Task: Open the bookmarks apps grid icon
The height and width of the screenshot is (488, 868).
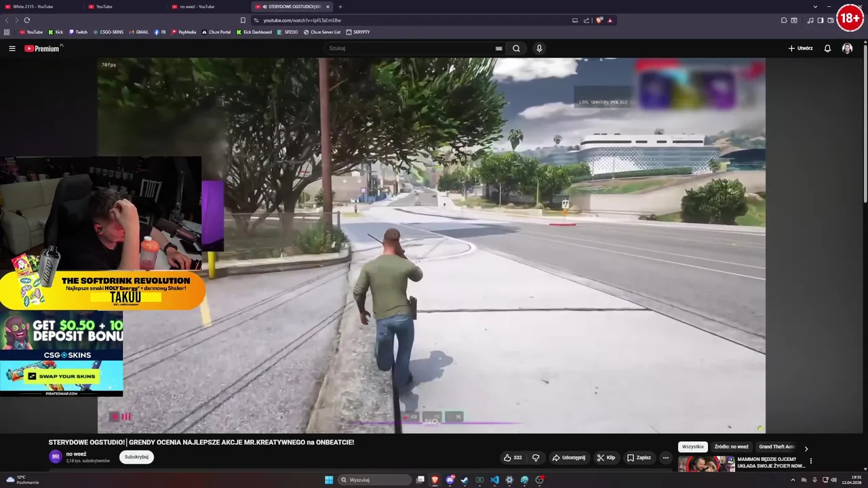Action: point(7,32)
